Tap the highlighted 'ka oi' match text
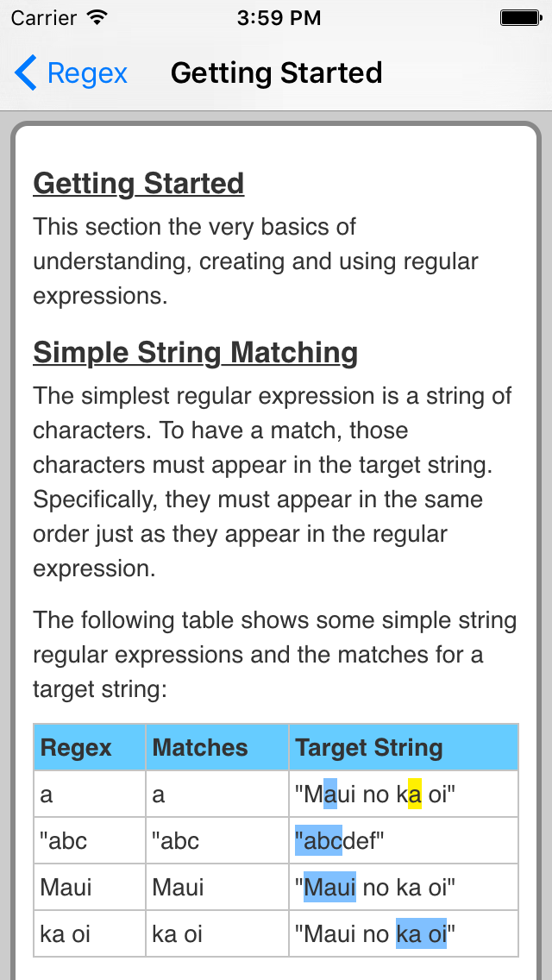The height and width of the screenshot is (980, 552). click(x=422, y=933)
